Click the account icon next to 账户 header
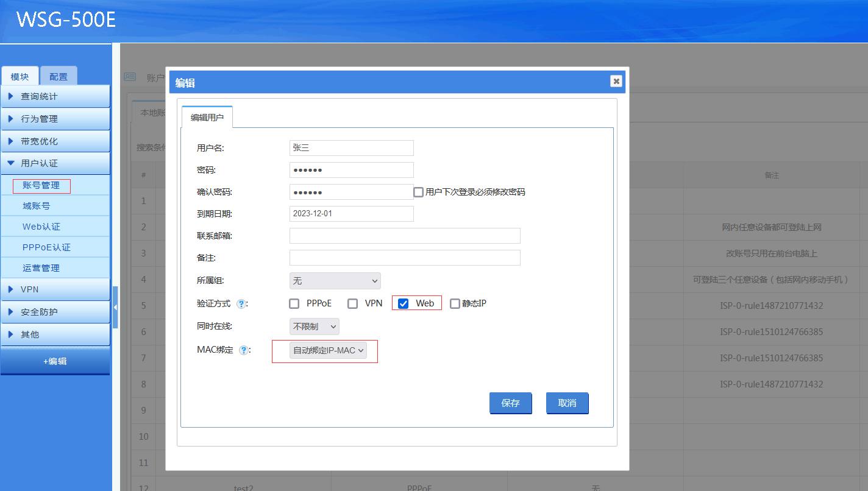868x491 pixels. [130, 77]
